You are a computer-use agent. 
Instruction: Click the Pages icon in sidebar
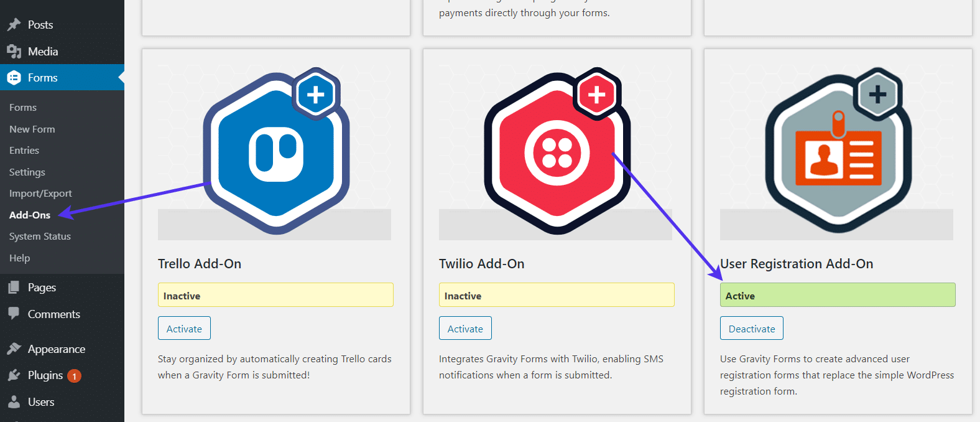pos(14,288)
